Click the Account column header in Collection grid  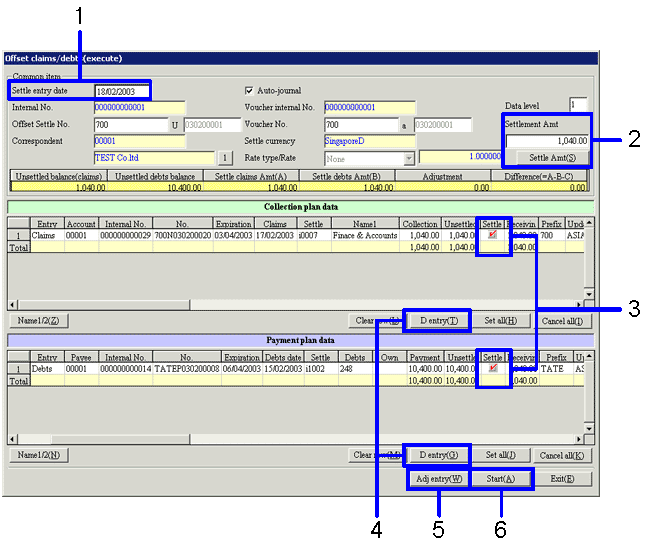[81, 224]
